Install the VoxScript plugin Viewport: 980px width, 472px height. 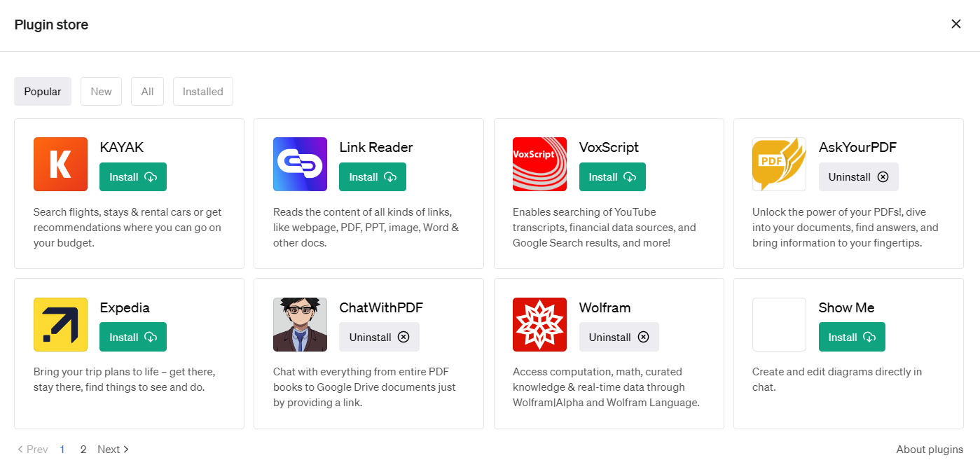[x=612, y=176]
